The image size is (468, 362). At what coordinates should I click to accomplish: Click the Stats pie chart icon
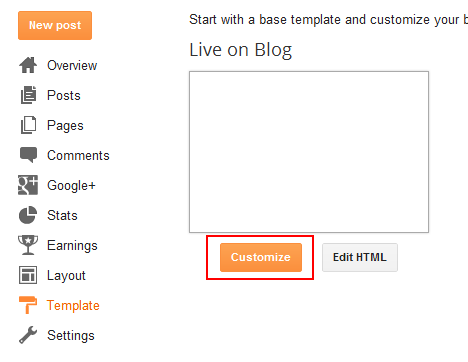pyautogui.click(x=28, y=215)
